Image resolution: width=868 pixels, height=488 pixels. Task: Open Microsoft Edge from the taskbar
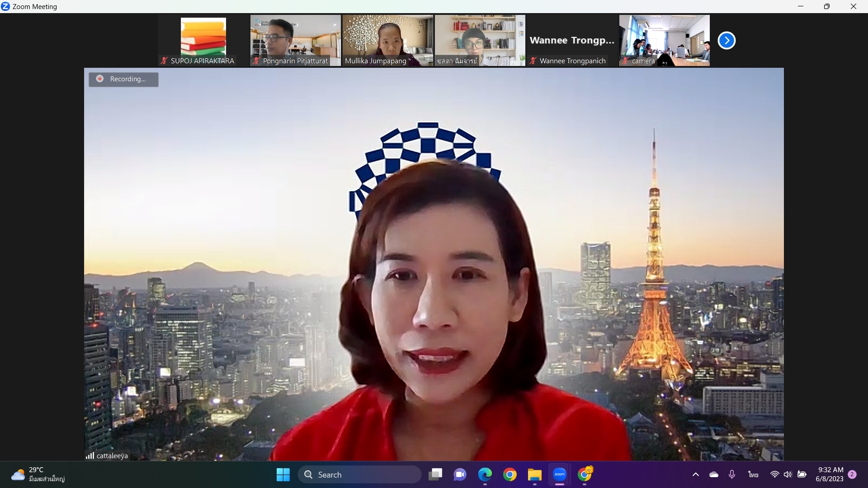(x=485, y=474)
